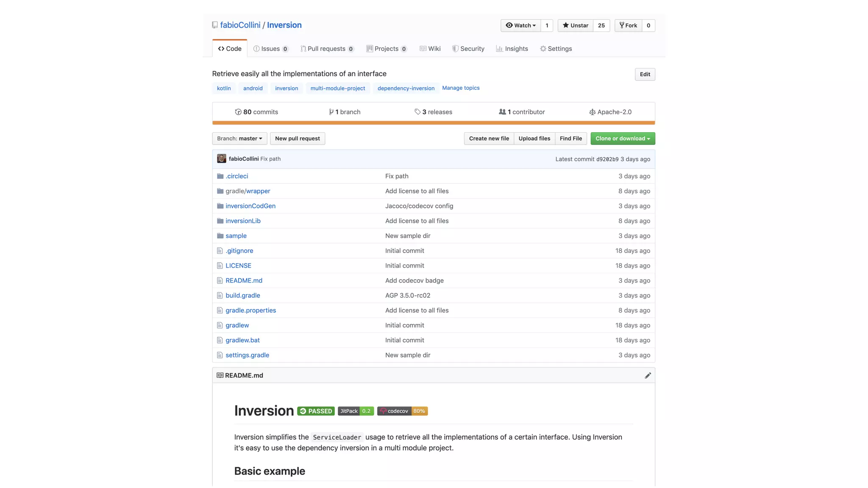Click the LICENSE file icon
The image size is (868, 488).
click(220, 266)
